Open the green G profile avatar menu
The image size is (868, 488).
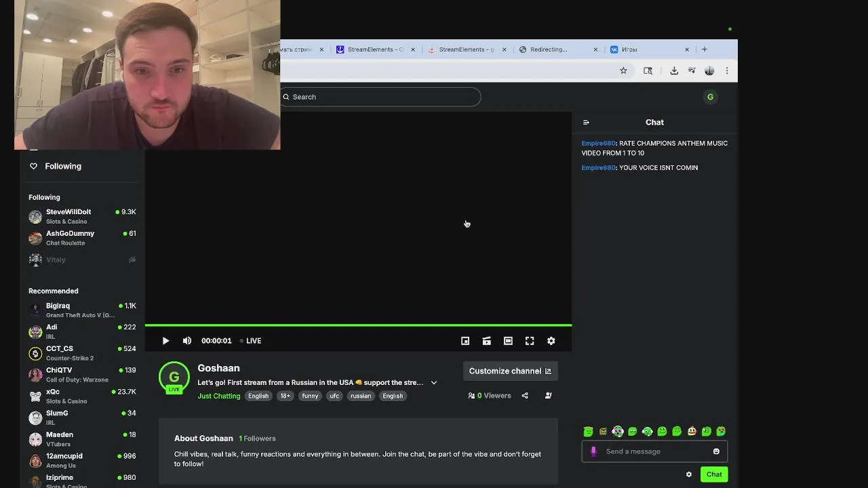[x=710, y=97]
